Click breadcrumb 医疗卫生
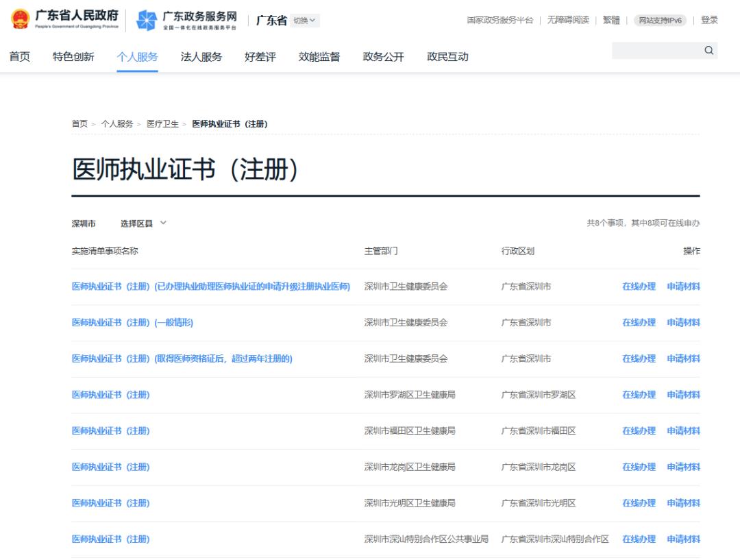 point(162,123)
